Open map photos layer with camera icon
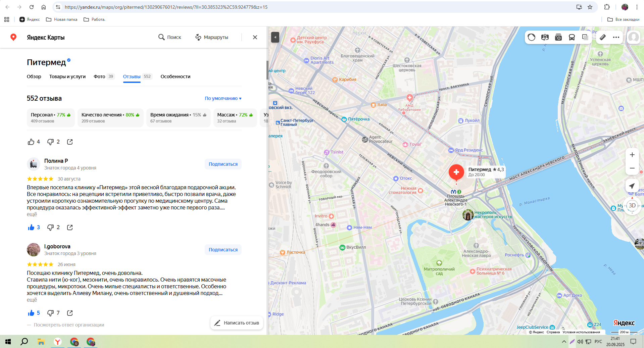 point(558,37)
